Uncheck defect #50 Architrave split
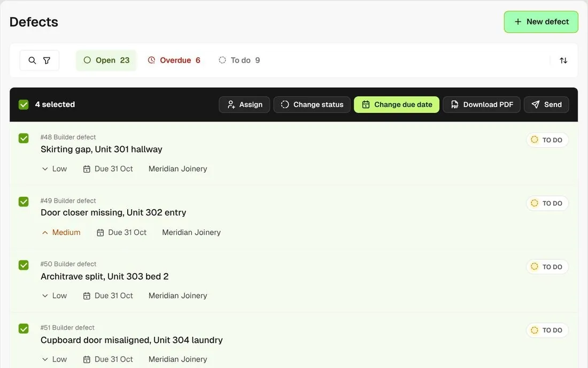 pos(24,265)
